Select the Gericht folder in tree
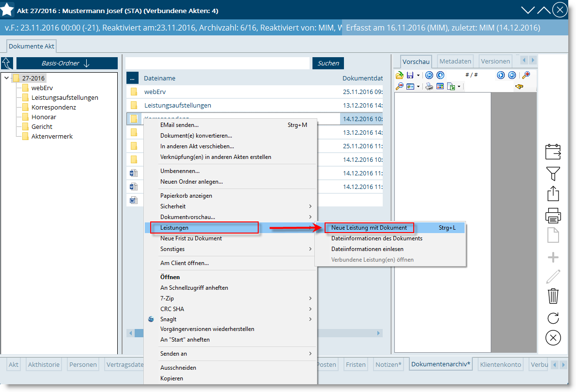Viewport: 576px width, 392px height. tap(42, 127)
